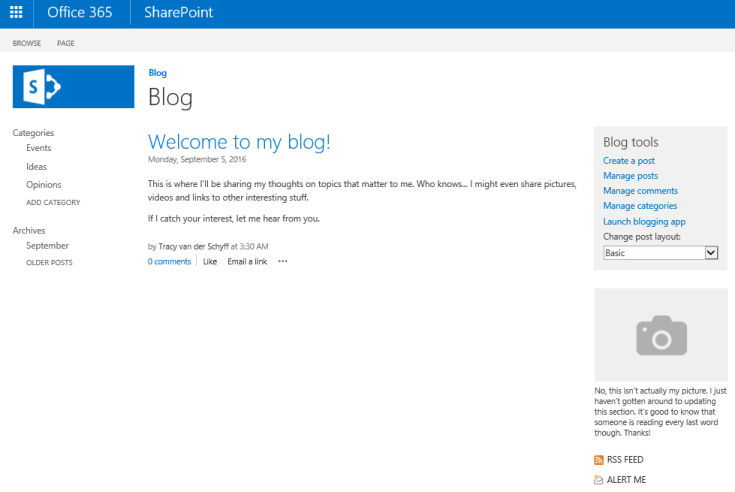
Task: Click the RSS feed orange icon
Action: tap(599, 460)
